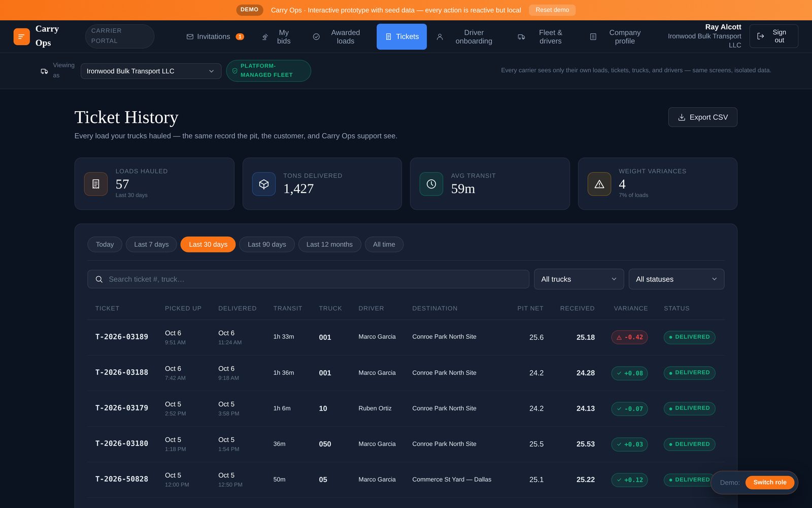
Task: Click the Commerce St Yard — Dallas destination
Action: tap(452, 480)
